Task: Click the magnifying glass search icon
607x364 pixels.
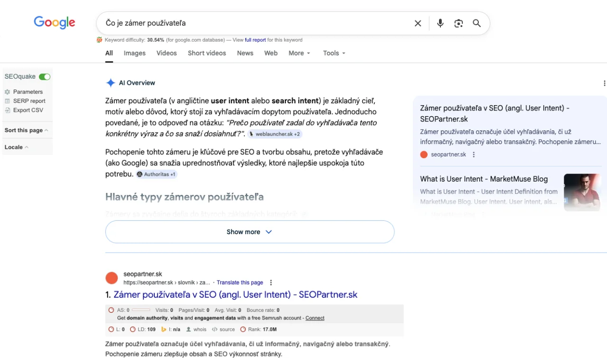Action: click(x=476, y=23)
